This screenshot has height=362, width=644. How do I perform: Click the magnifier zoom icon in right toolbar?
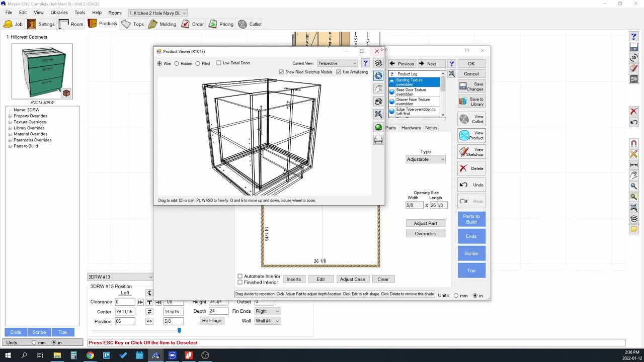(634, 187)
